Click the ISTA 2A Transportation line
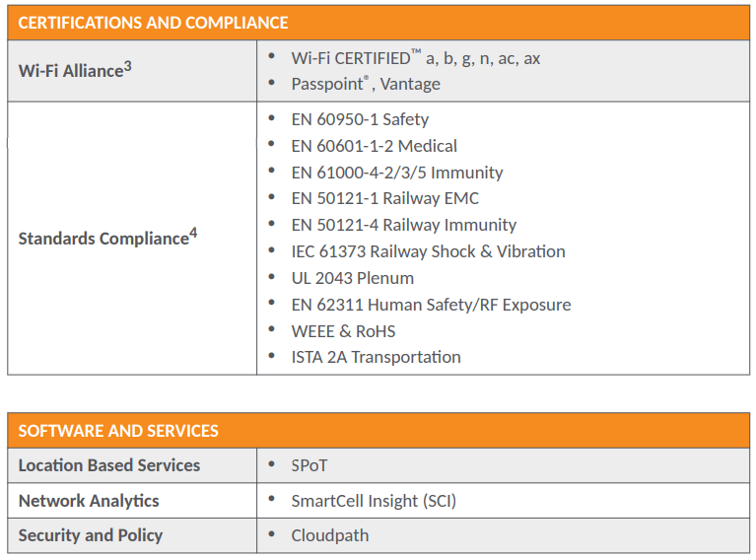756x560 pixels. coord(376,357)
